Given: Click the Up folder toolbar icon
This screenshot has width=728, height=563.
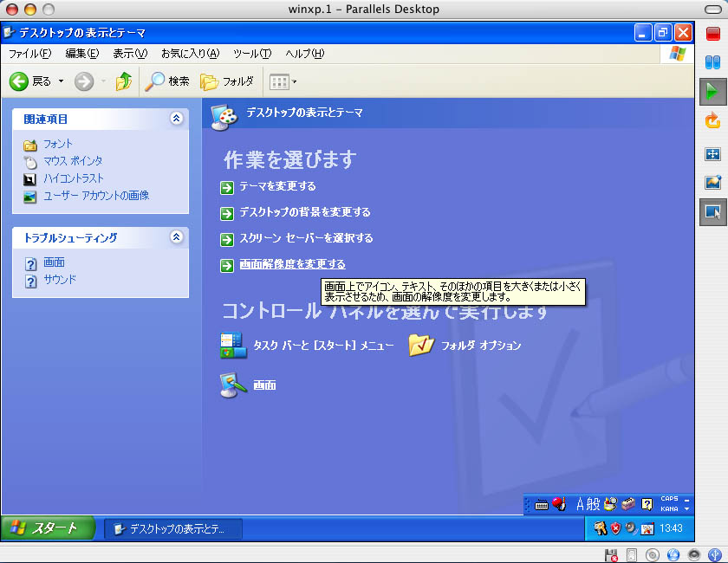Looking at the screenshot, I should [x=124, y=81].
